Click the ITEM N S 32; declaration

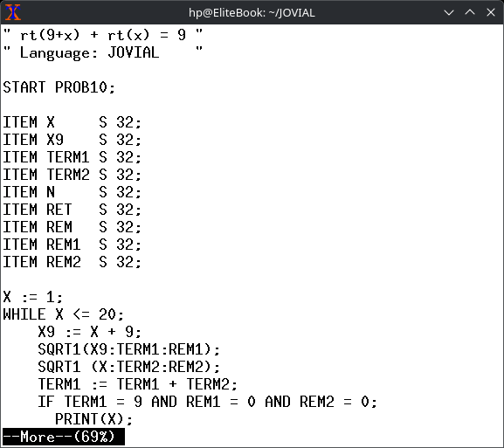coord(72,192)
